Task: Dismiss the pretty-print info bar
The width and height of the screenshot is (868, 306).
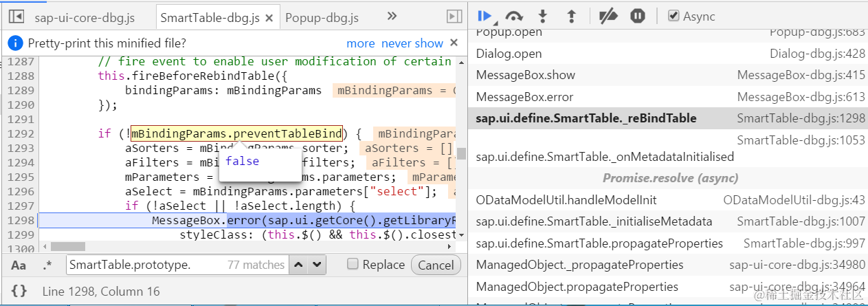Action: click(x=454, y=43)
